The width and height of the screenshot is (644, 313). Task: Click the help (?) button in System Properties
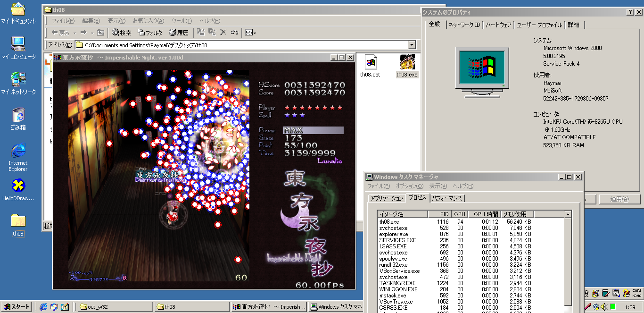tap(630, 12)
